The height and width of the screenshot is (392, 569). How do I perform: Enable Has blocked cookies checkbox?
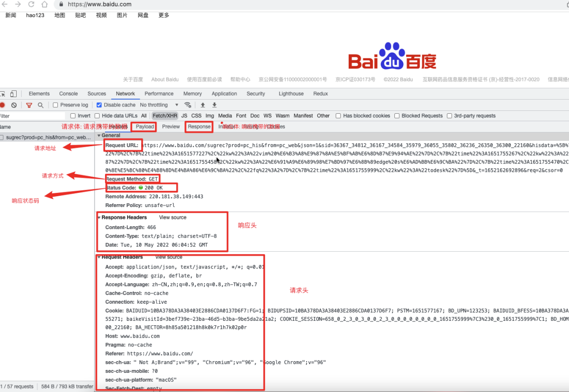coord(338,116)
